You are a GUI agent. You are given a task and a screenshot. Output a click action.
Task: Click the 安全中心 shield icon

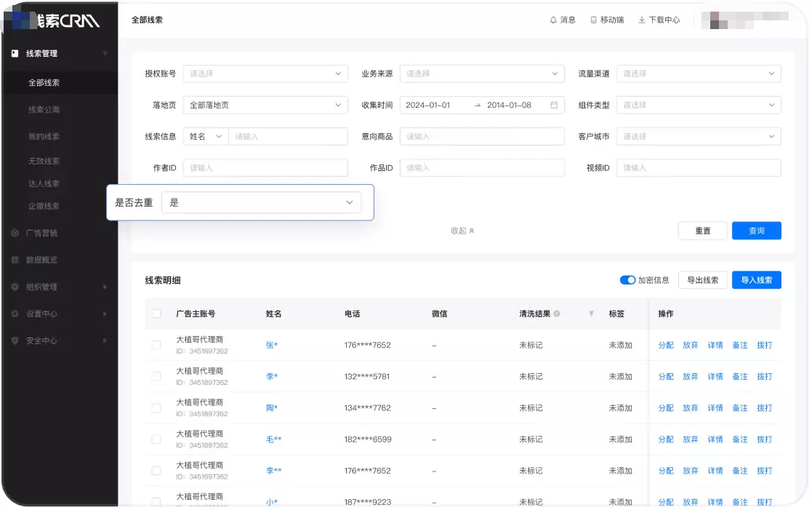(x=15, y=340)
